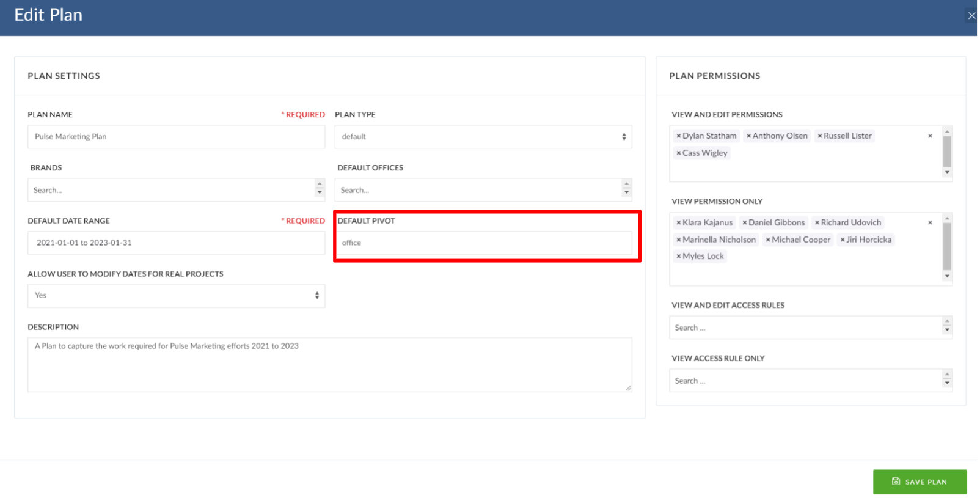Click the Default Pivot field
The image size is (980, 498).
tap(483, 243)
